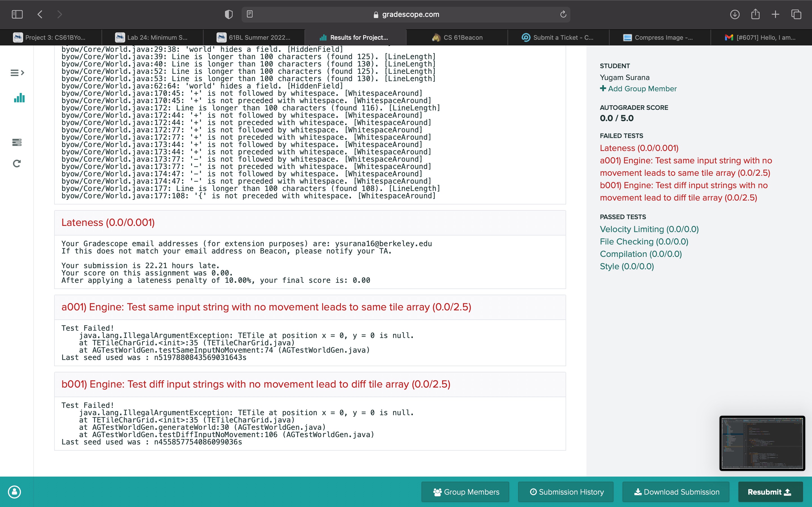
Task: Click the screenshot preview thumbnail
Action: pos(762,443)
